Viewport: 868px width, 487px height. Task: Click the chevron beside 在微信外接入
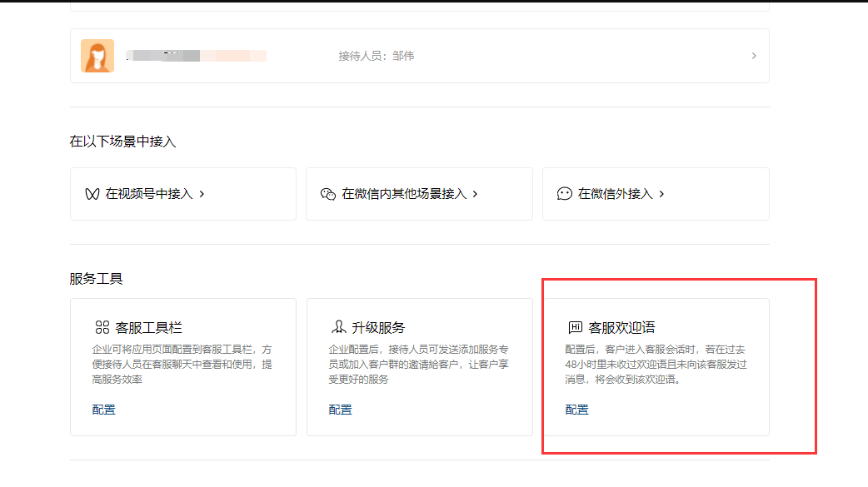point(661,194)
